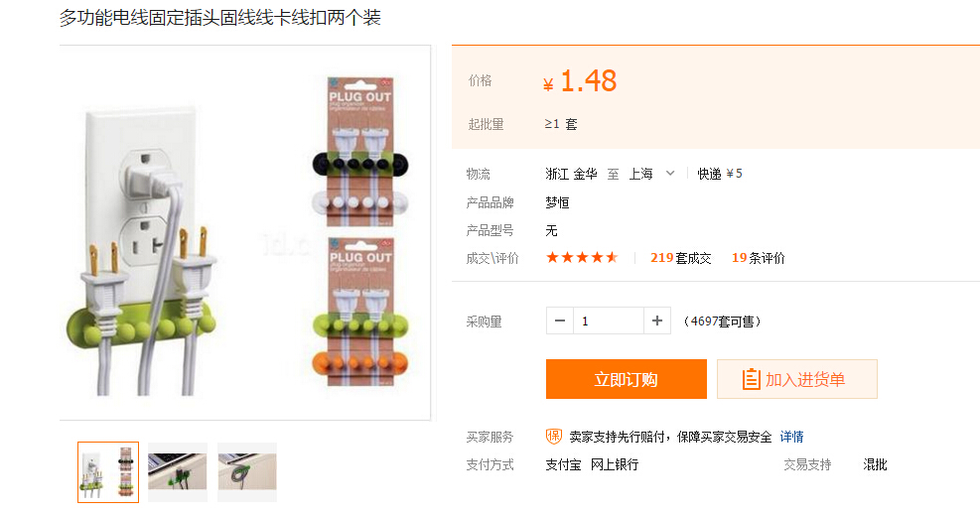Click the 上海 destination city text
This screenshot has width=980, height=513.
640,174
